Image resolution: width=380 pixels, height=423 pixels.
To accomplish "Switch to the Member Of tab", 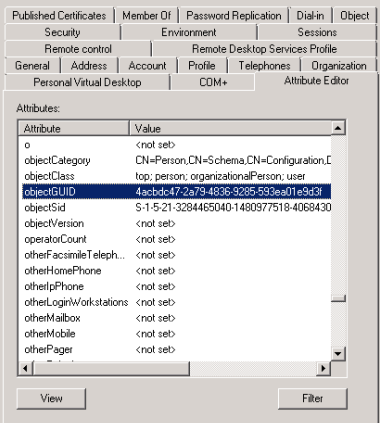I will [146, 15].
